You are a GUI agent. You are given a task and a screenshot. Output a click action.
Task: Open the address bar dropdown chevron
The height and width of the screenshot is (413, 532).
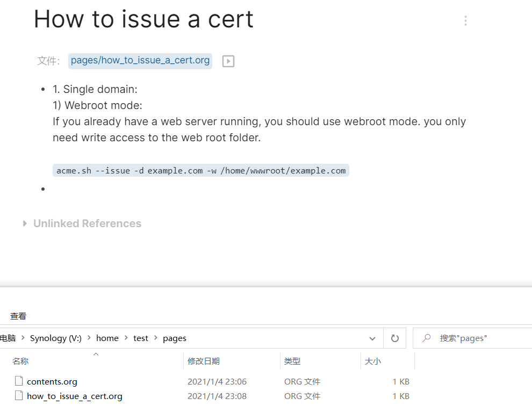point(372,338)
